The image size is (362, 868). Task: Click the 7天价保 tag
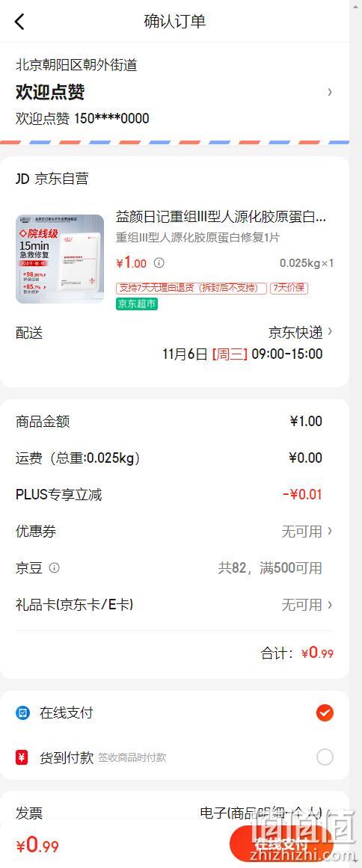point(289,289)
